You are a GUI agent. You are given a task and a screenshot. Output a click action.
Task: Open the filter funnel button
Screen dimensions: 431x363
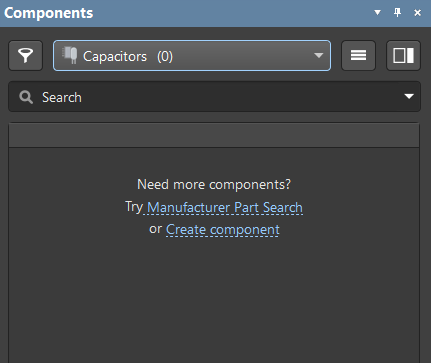click(26, 56)
